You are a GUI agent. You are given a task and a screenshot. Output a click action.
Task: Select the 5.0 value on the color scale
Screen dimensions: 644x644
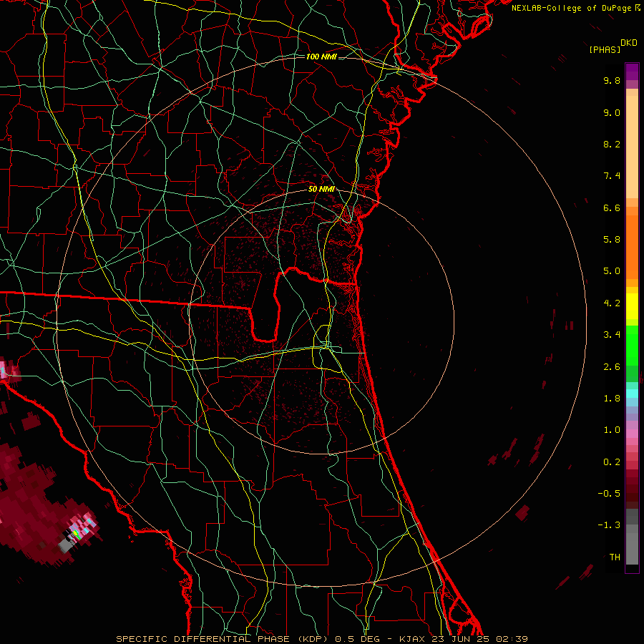612,271
